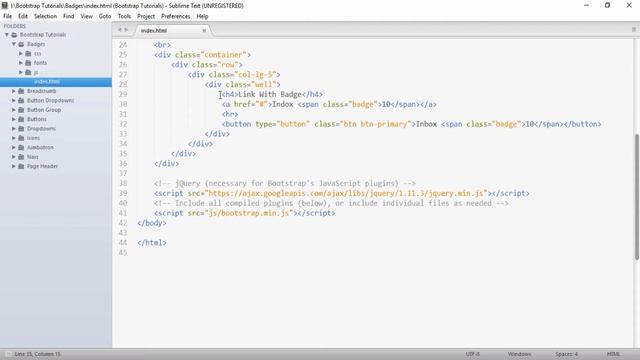Expand the Button Dropdowns folder arrow
Image resolution: width=640 pixels, height=360 pixels.
[x=13, y=100]
